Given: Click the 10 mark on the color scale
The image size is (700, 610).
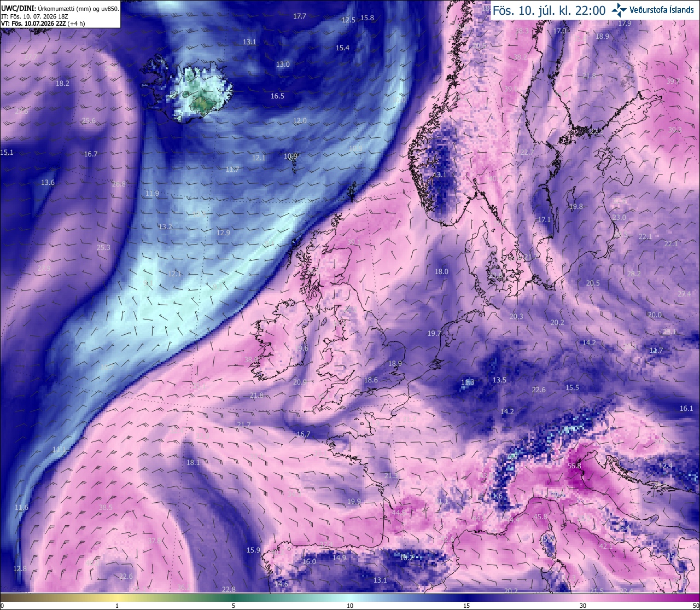Looking at the screenshot, I should click(350, 606).
